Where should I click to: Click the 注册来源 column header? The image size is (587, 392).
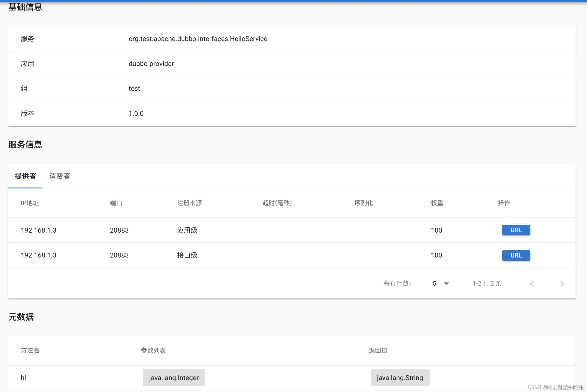click(x=189, y=203)
